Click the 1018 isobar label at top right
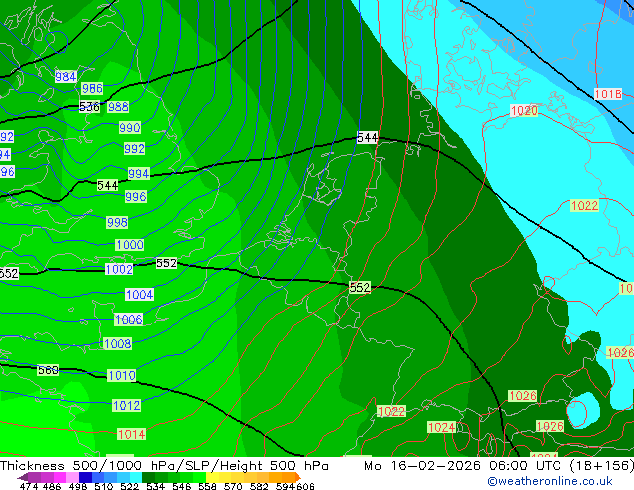 pyautogui.click(x=607, y=94)
